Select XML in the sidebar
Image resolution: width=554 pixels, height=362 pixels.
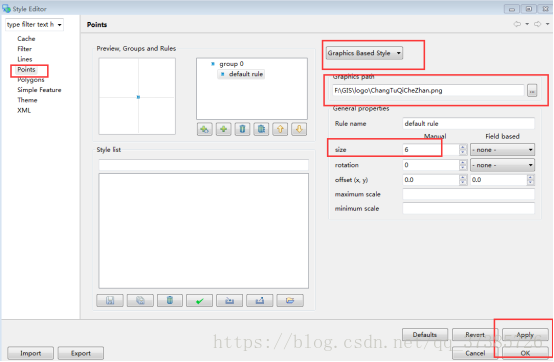tap(24, 111)
